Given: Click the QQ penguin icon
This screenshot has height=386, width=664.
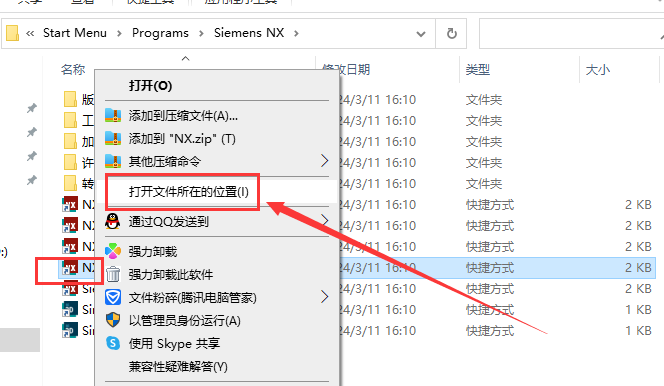Looking at the screenshot, I should (x=113, y=221).
